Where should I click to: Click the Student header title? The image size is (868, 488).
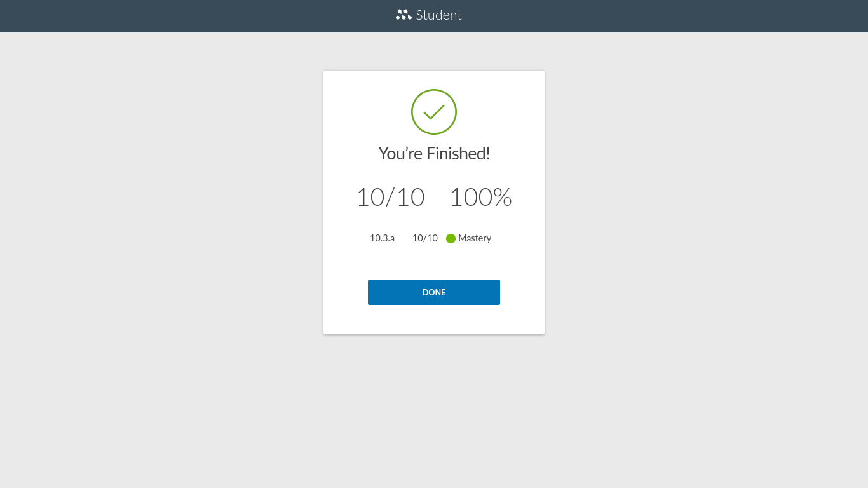pos(429,15)
